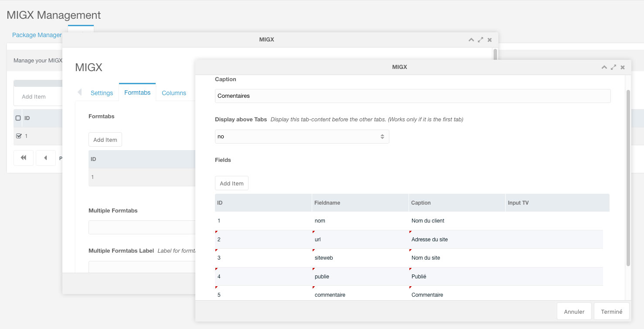Maximize the front MIGX window with the expand icon
The height and width of the screenshot is (329, 644).
pos(613,67)
